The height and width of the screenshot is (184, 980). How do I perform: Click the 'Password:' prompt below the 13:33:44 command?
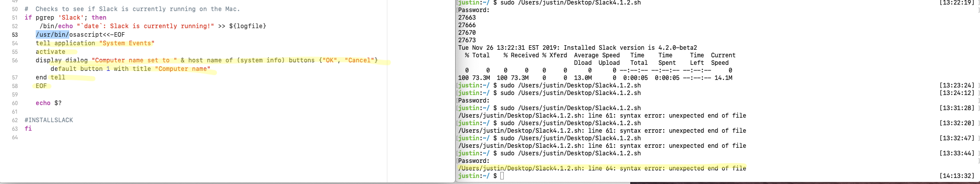tap(474, 161)
